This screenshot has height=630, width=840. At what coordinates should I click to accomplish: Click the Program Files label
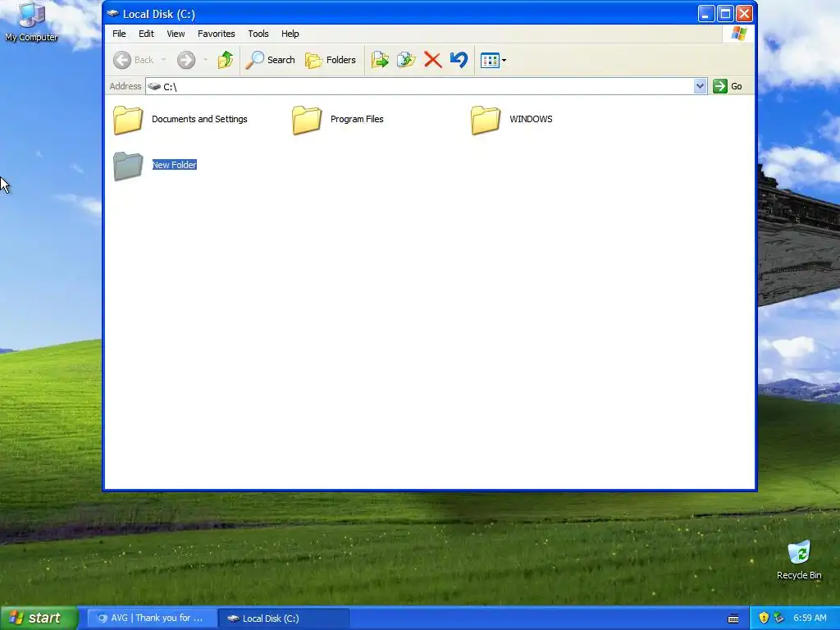coord(357,119)
